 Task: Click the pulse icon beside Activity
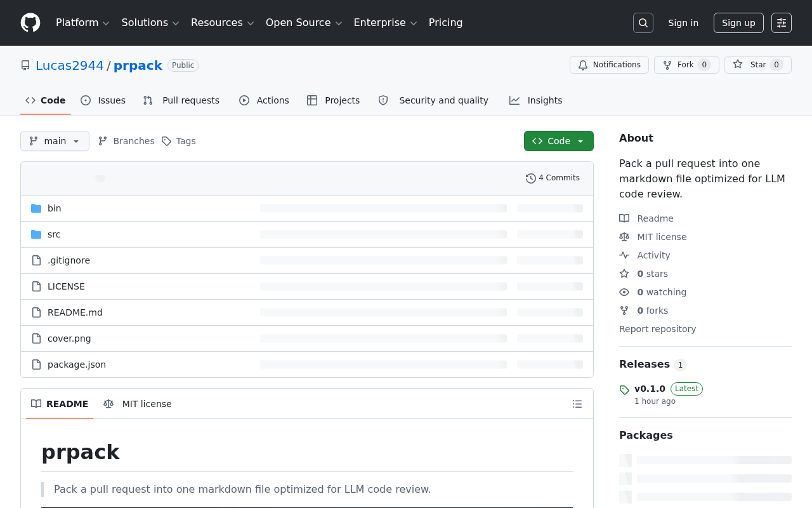pos(624,255)
